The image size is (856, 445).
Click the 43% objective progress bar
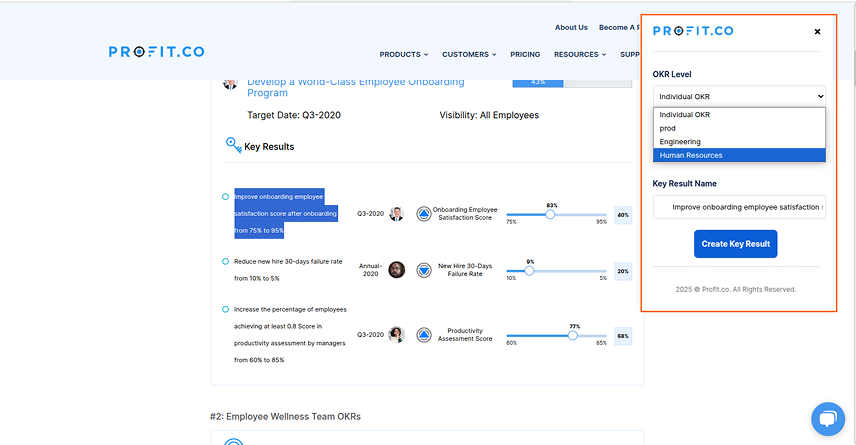coord(572,82)
